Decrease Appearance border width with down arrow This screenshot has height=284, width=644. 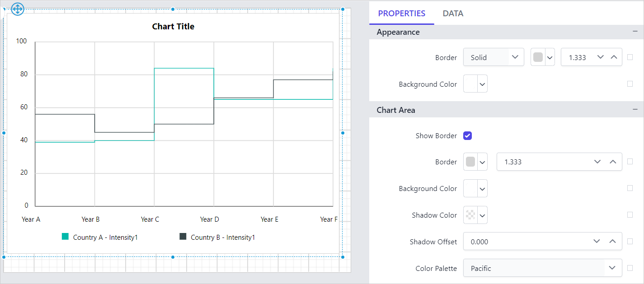600,57
